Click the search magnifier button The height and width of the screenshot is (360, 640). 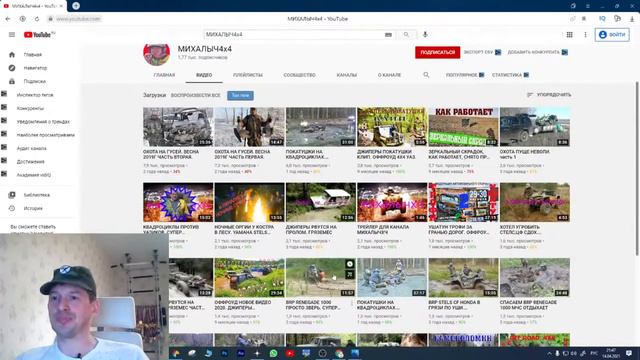click(x=406, y=35)
